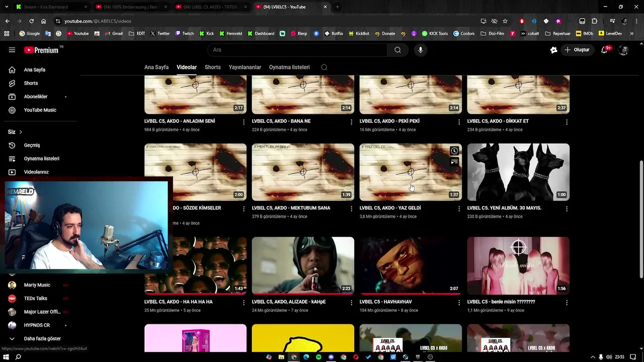Click the browser address bar

pyautogui.click(x=267, y=21)
